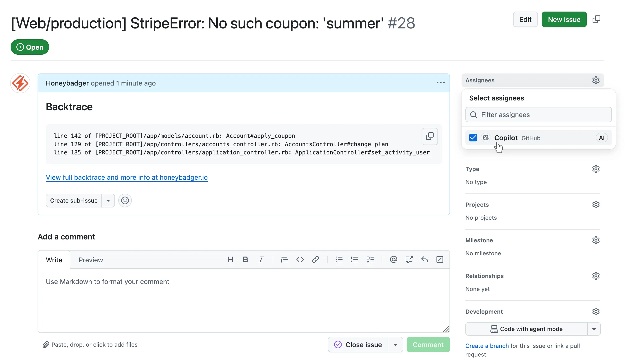Mention a user with the @ icon
Screen dimensions: 628x364
coord(393,260)
